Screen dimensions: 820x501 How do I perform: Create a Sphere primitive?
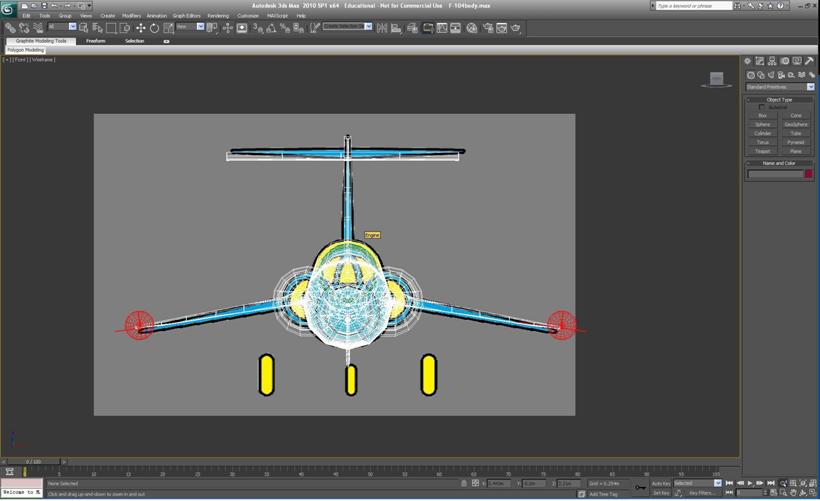[762, 124]
